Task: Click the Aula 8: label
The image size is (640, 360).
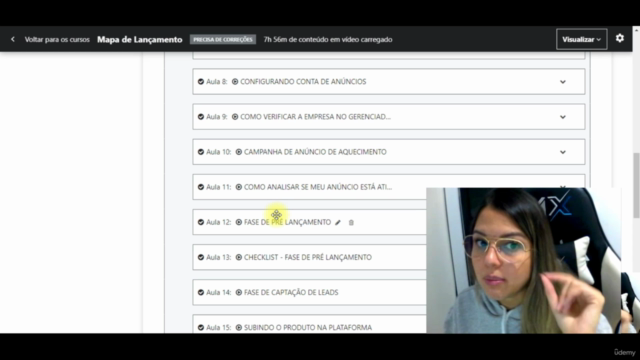Action: pyautogui.click(x=217, y=82)
